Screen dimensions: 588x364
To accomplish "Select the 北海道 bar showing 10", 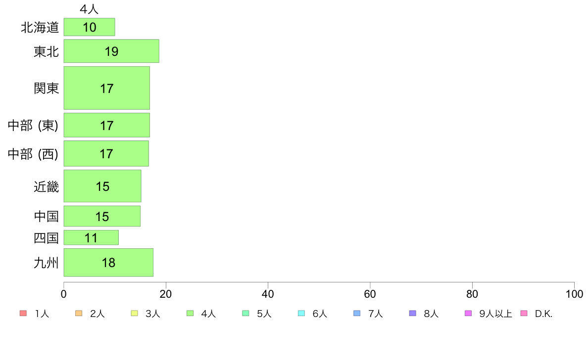I will [89, 27].
